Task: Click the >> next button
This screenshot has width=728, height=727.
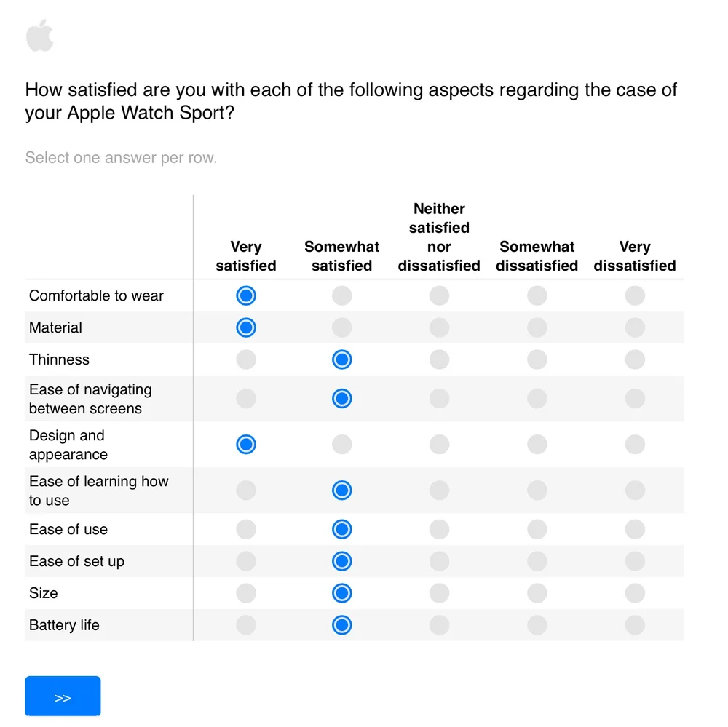Action: [63, 697]
